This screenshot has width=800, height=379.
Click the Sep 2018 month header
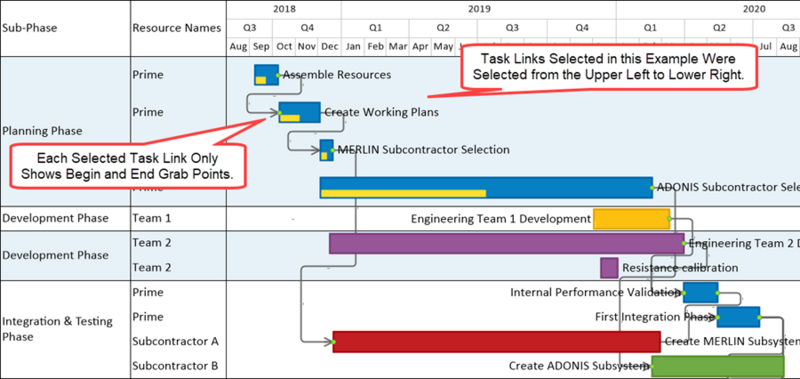(261, 46)
